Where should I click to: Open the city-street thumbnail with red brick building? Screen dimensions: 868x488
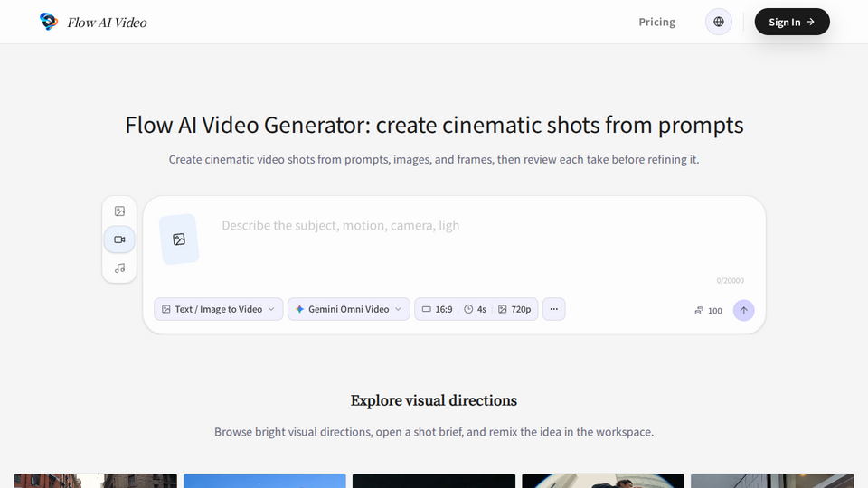point(96,480)
